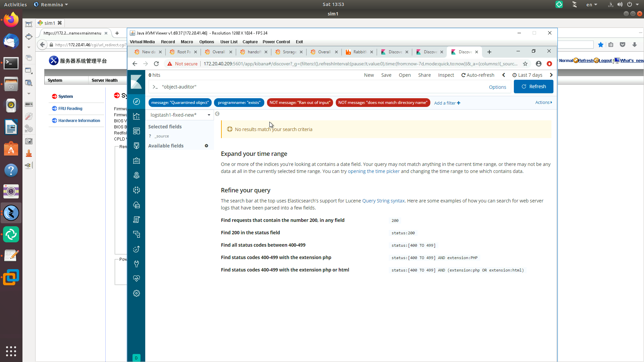
Task: Click the blue Refresh button
Action: pos(533,86)
